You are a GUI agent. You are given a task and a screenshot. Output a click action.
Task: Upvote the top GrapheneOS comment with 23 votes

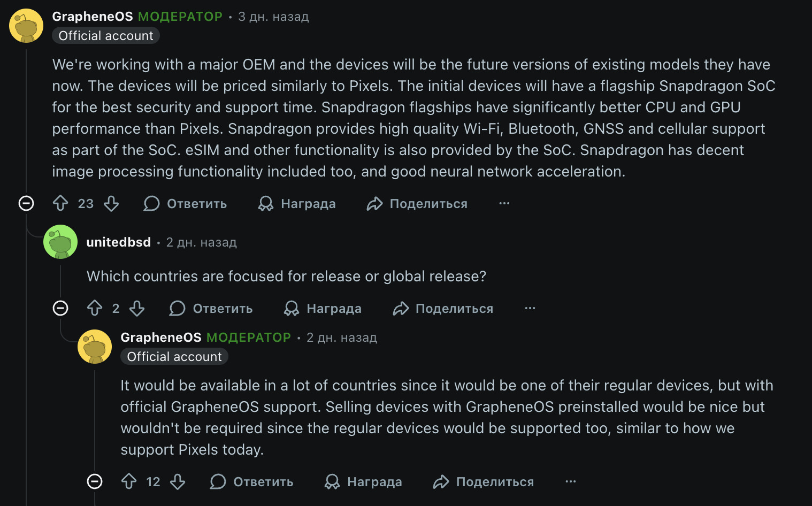coord(60,203)
